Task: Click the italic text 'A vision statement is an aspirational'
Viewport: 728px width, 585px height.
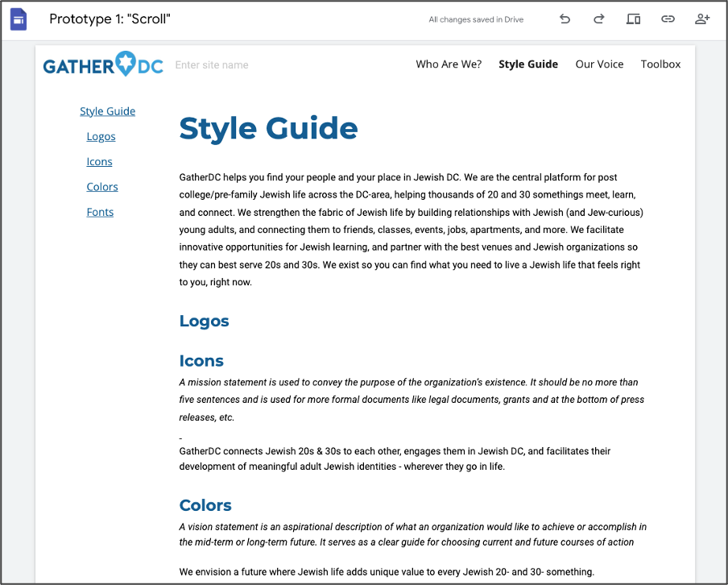Action: [x=413, y=534]
